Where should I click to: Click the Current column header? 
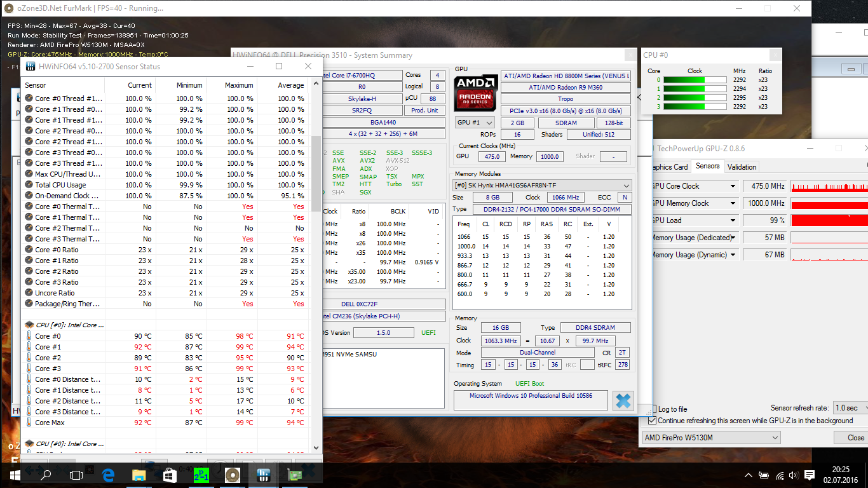[x=130, y=85]
